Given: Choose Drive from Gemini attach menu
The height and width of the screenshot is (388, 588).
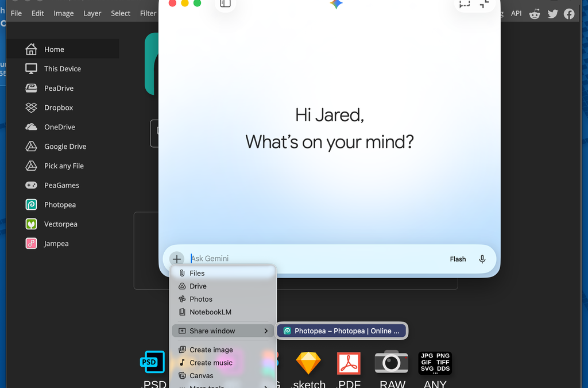Looking at the screenshot, I should (x=223, y=286).
